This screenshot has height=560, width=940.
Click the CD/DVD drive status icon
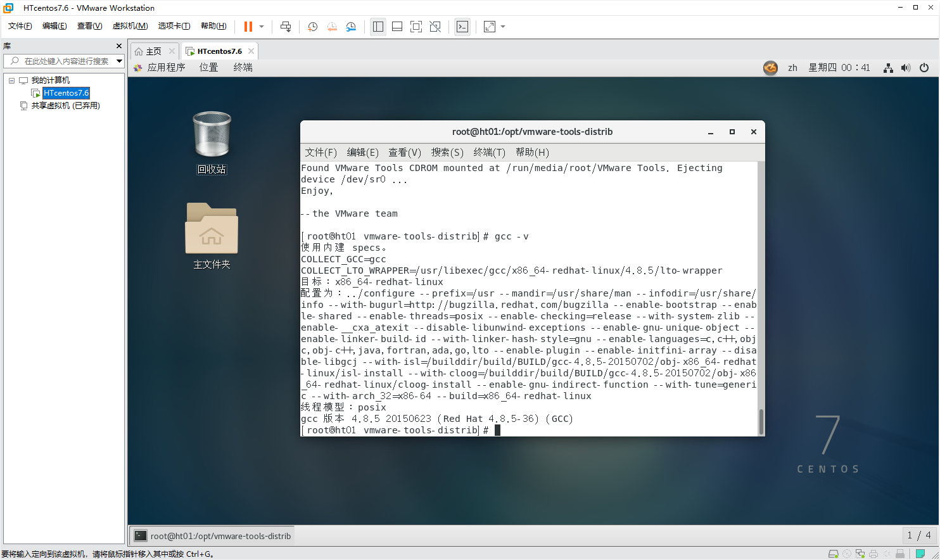tap(847, 554)
